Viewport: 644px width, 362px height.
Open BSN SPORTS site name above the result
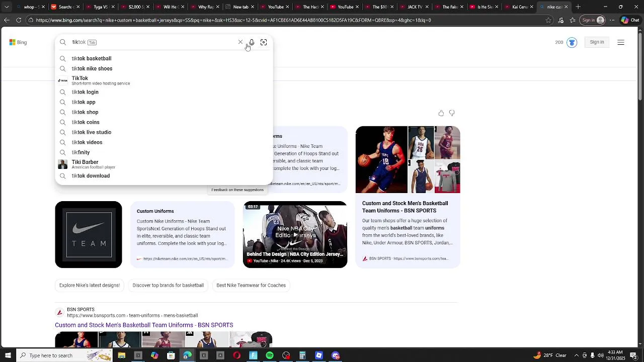tap(80, 309)
